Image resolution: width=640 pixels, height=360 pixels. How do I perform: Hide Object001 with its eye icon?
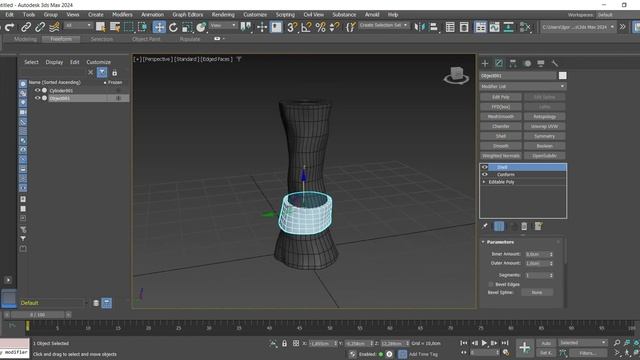(x=37, y=98)
